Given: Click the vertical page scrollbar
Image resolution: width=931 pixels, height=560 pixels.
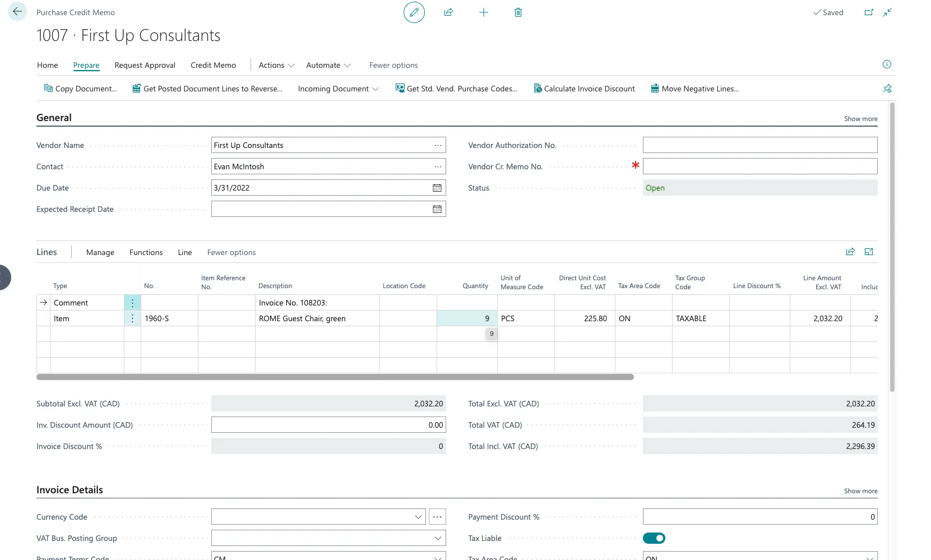Looking at the screenshot, I should [x=892, y=247].
